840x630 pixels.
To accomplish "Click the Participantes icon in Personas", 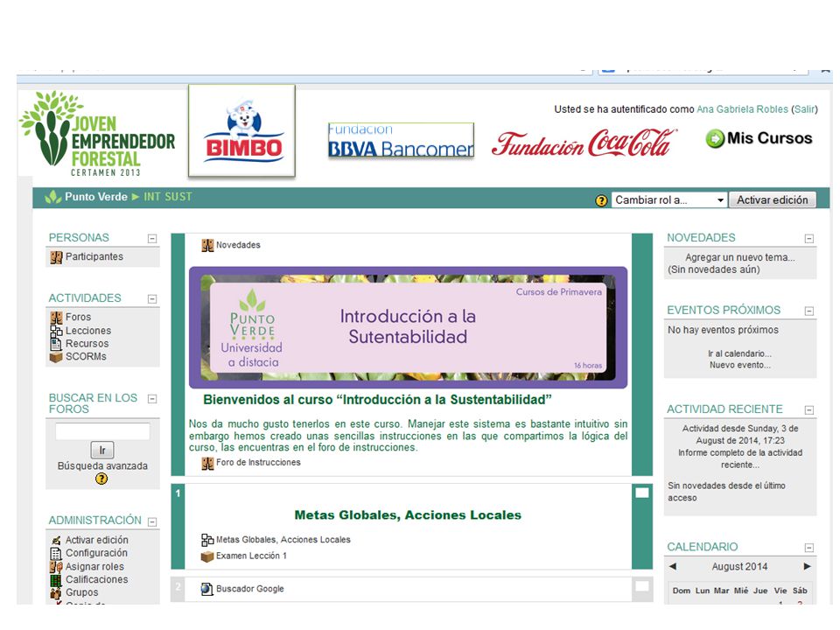I will click(x=56, y=257).
